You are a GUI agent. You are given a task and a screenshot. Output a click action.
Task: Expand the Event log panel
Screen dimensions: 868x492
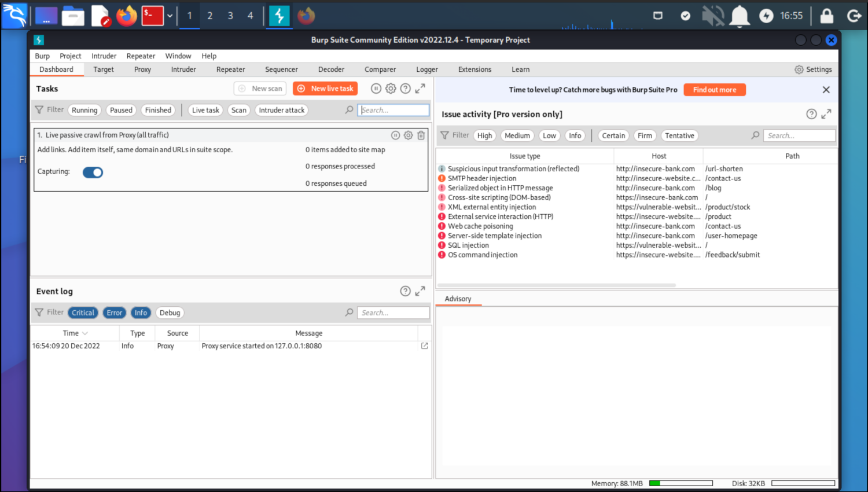420,291
